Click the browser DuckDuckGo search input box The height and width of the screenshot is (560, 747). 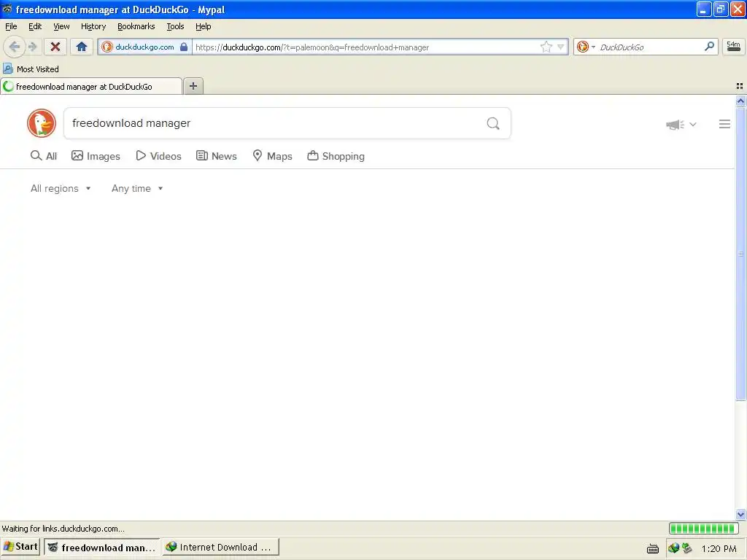click(x=648, y=47)
